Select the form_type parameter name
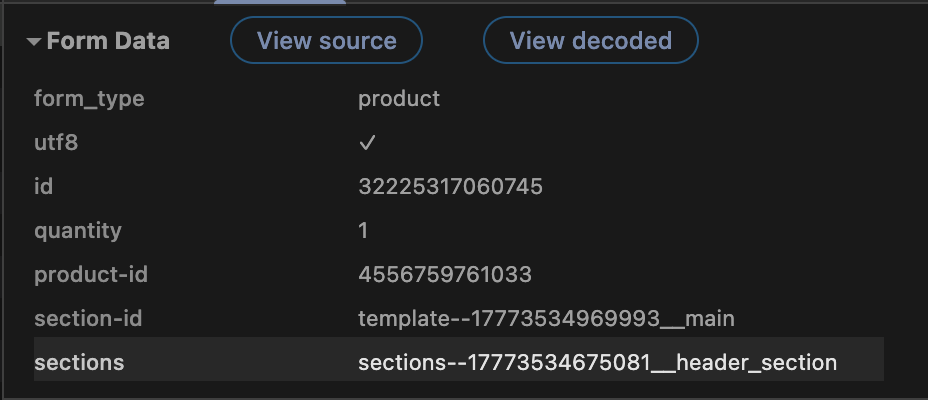The height and width of the screenshot is (400, 928). (x=89, y=99)
